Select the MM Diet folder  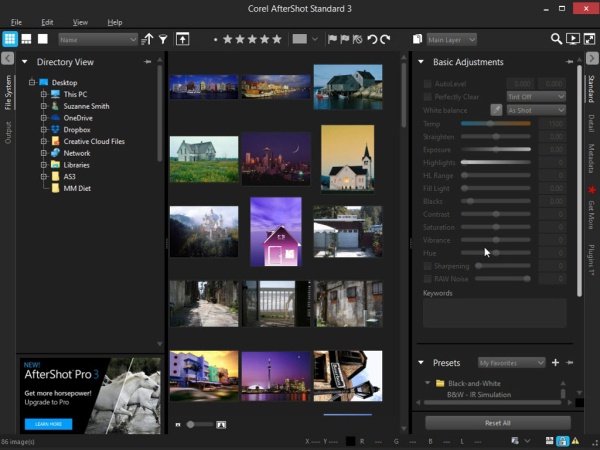click(77, 188)
